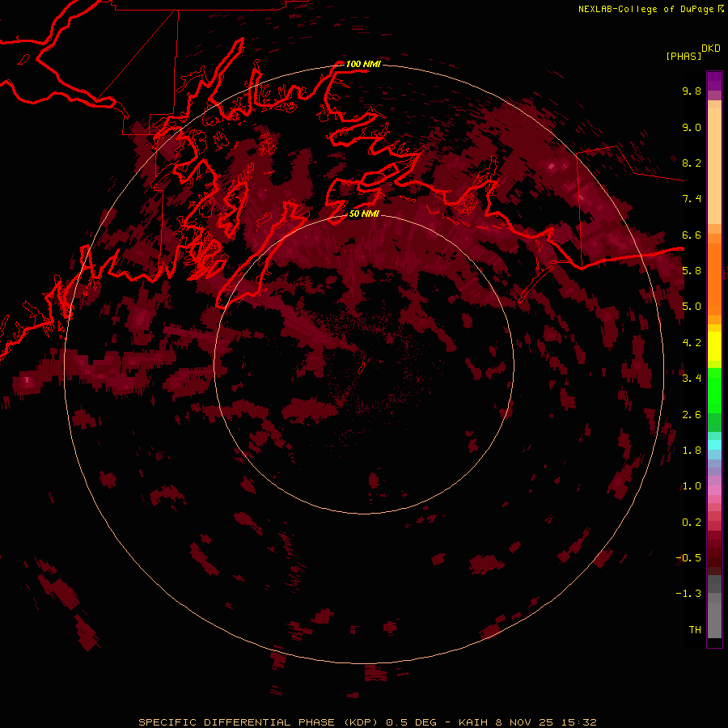Image resolution: width=728 pixels, height=728 pixels.
Task: Pick the yellow segment of the color bar
Action: coord(714,346)
